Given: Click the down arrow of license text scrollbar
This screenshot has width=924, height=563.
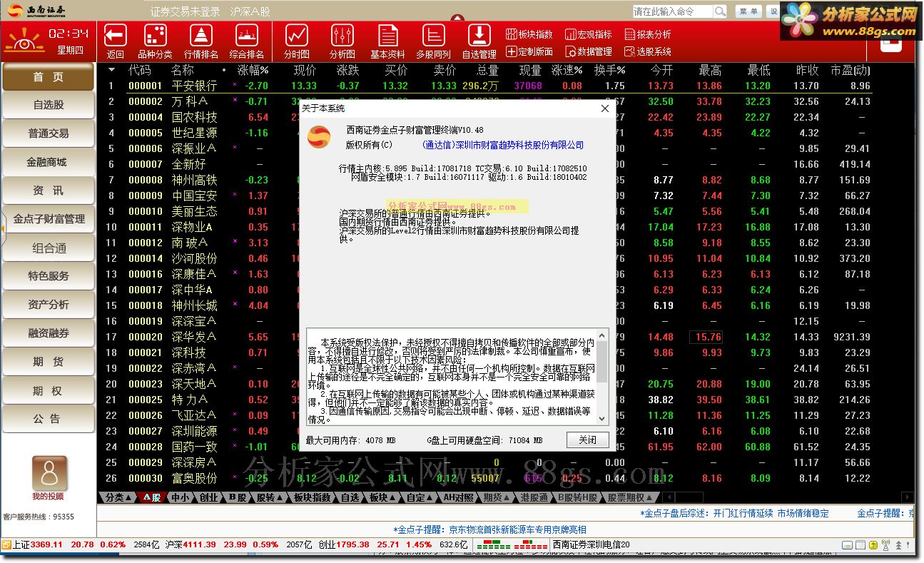Looking at the screenshot, I should 601,420.
